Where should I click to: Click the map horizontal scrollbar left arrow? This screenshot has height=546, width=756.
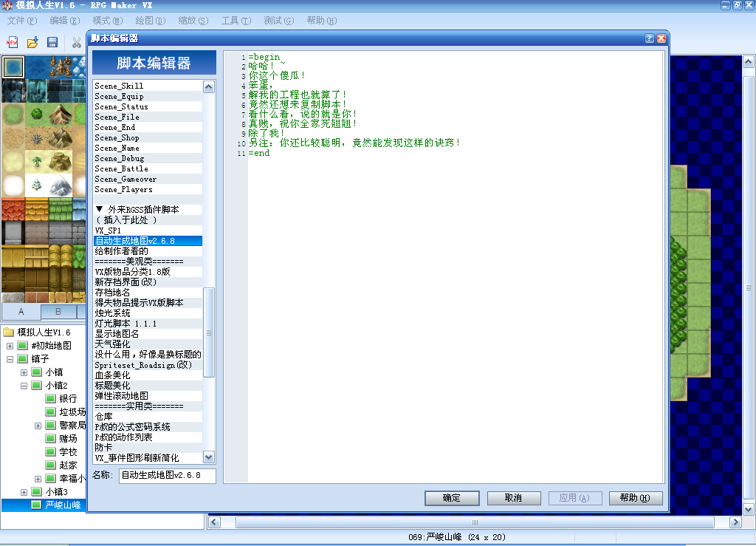(214, 522)
